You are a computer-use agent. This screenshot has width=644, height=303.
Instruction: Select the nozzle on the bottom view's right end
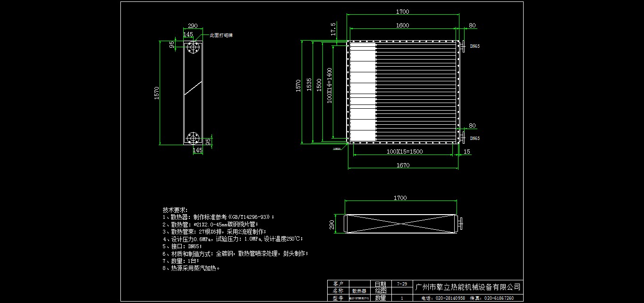coord(461,224)
